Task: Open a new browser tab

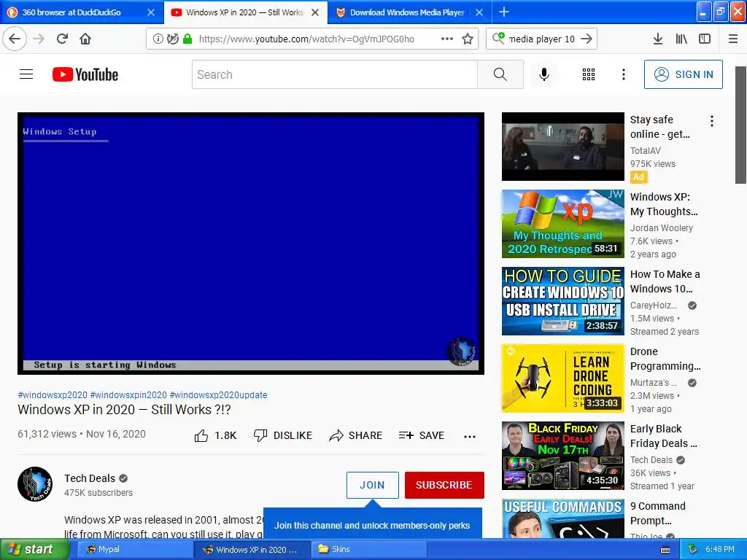Action: [x=504, y=12]
